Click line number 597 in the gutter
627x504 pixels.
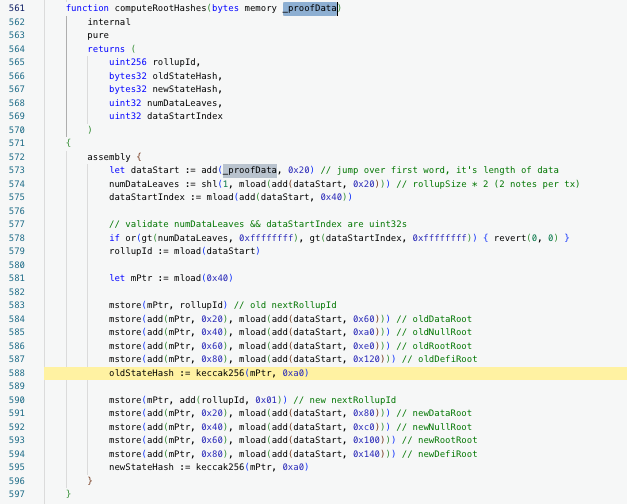point(16,494)
